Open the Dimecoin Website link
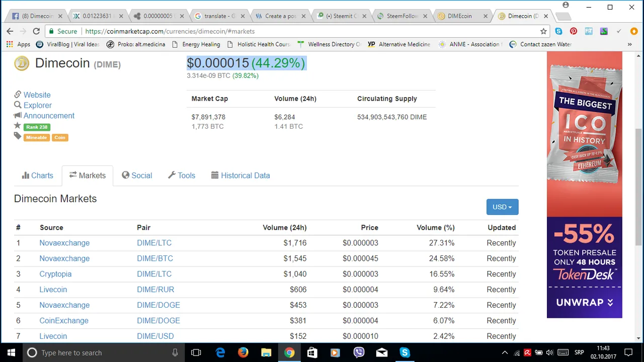Viewport: 644px width, 362px height. pos(37,95)
